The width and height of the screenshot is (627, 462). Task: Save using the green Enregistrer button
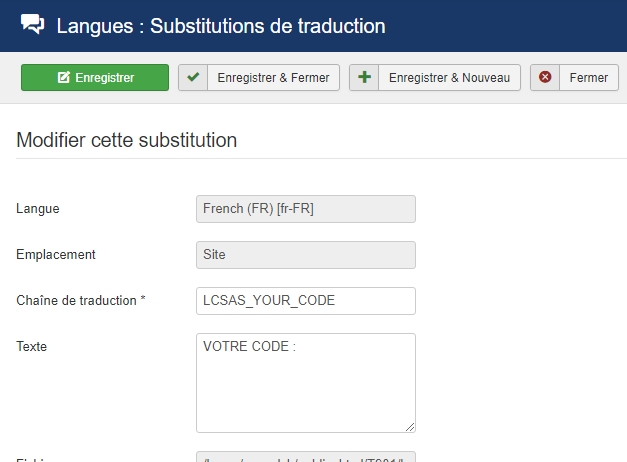[95, 78]
